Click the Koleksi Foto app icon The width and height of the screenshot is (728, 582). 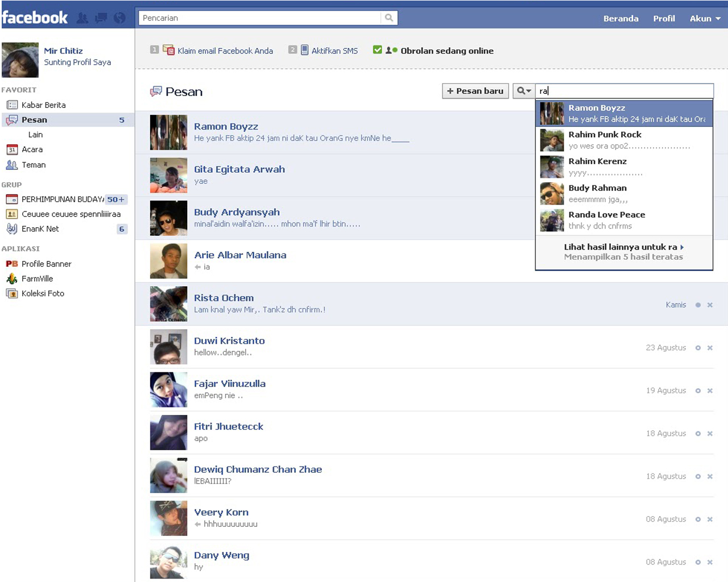pyautogui.click(x=12, y=293)
